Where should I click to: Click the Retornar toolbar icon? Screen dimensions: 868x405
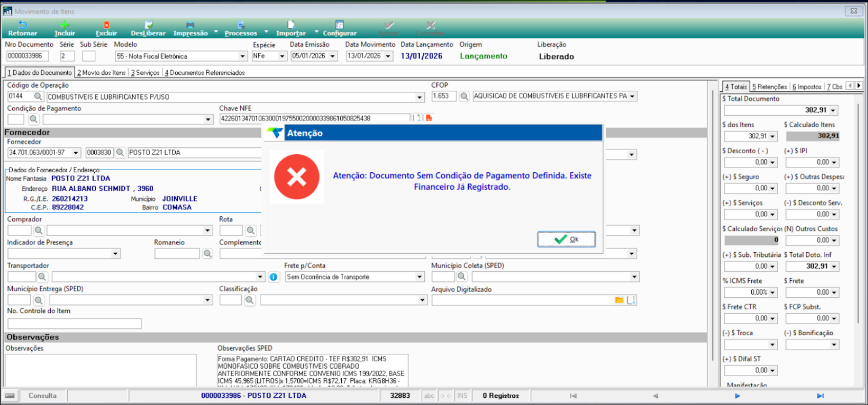tap(23, 25)
